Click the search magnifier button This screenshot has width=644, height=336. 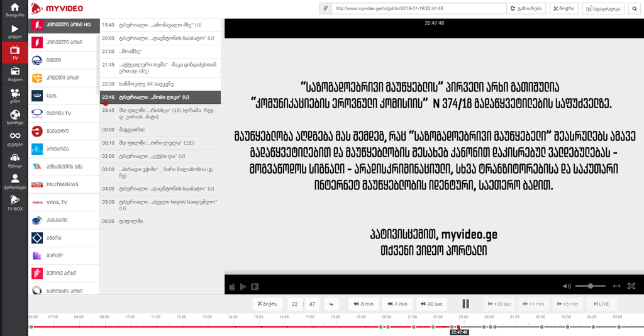click(x=635, y=8)
